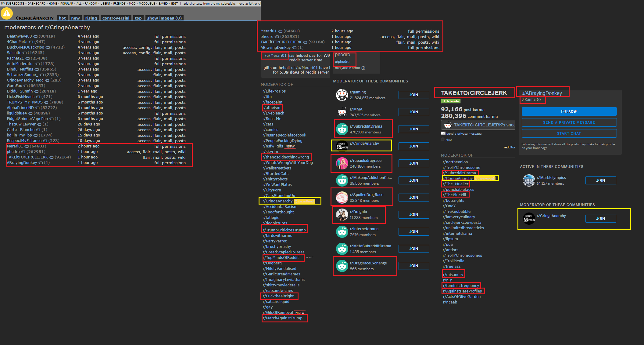Click the info icon next to 6 Karma
The height and width of the screenshot is (345, 644).
[539, 100]
